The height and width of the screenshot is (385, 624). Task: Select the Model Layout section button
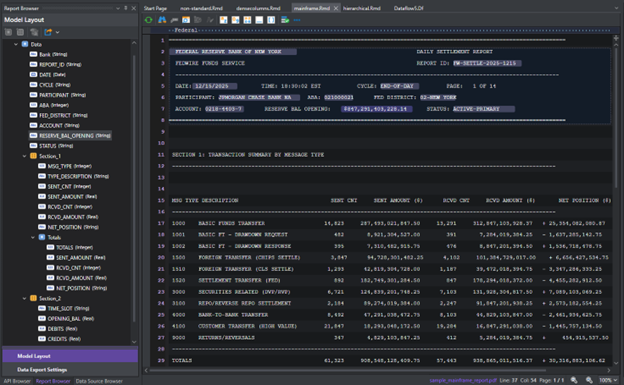[x=70, y=356]
